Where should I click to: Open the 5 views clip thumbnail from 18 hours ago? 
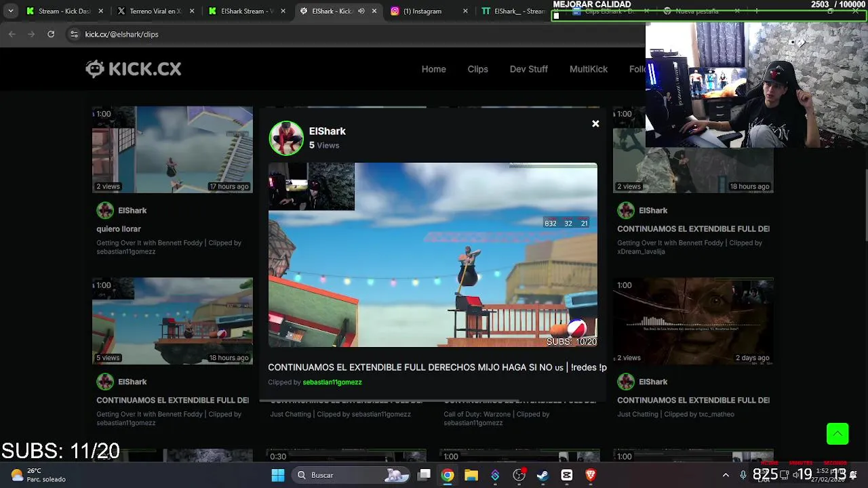(172, 321)
